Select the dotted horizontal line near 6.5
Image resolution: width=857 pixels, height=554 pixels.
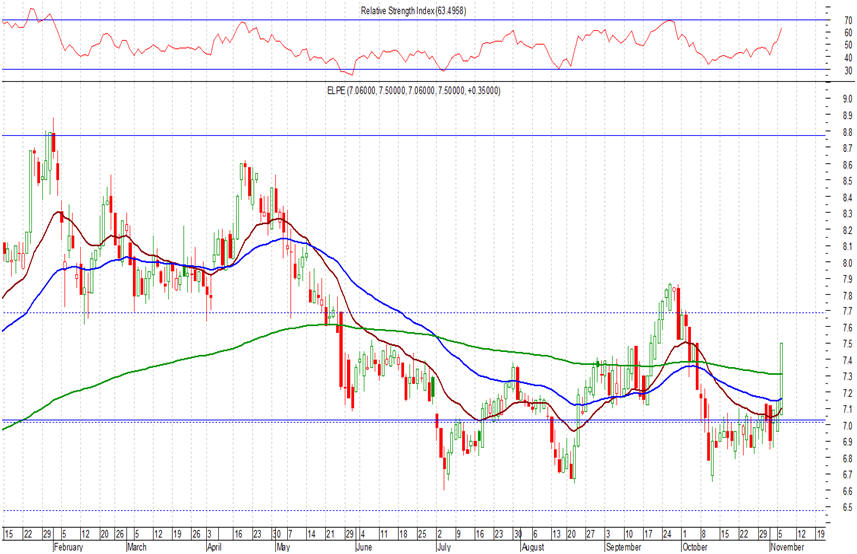tap(400, 510)
